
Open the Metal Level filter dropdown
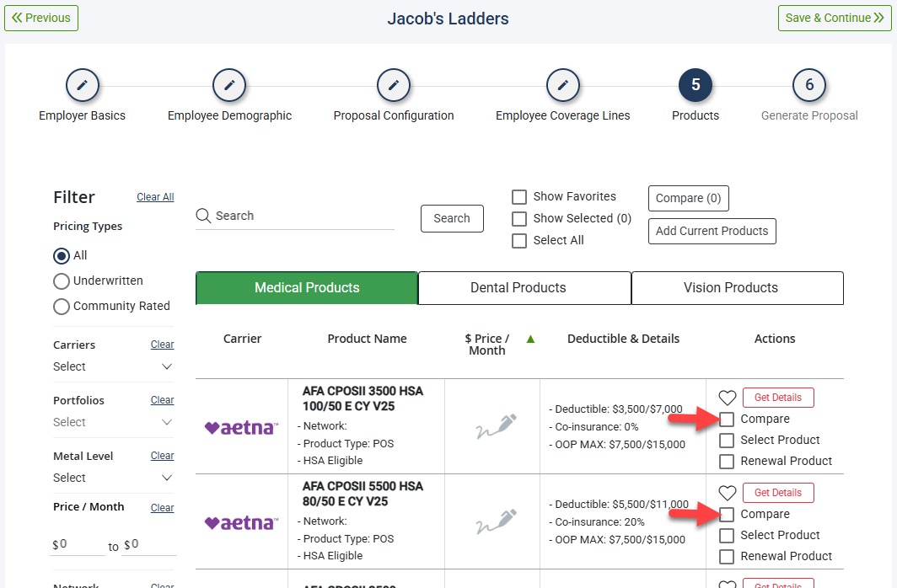tap(113, 478)
